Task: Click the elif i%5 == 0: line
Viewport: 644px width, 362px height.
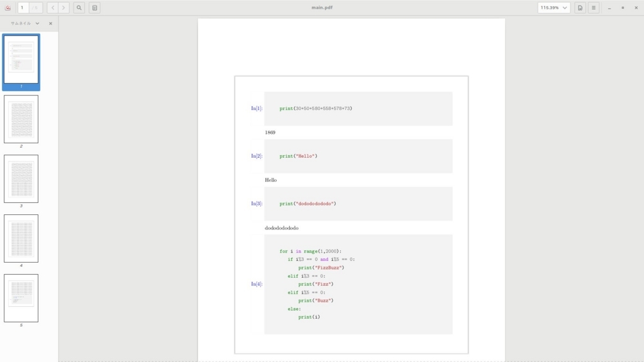Action: point(306,292)
